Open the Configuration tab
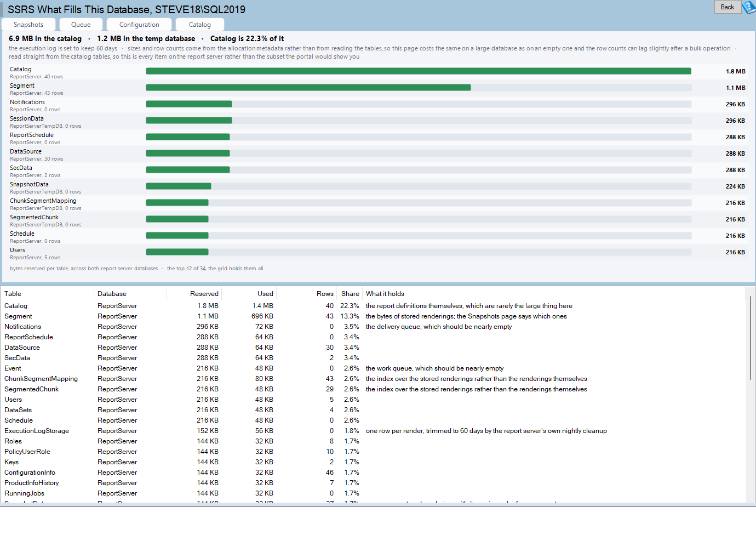Screen dimensions: 756x535 pos(139,25)
